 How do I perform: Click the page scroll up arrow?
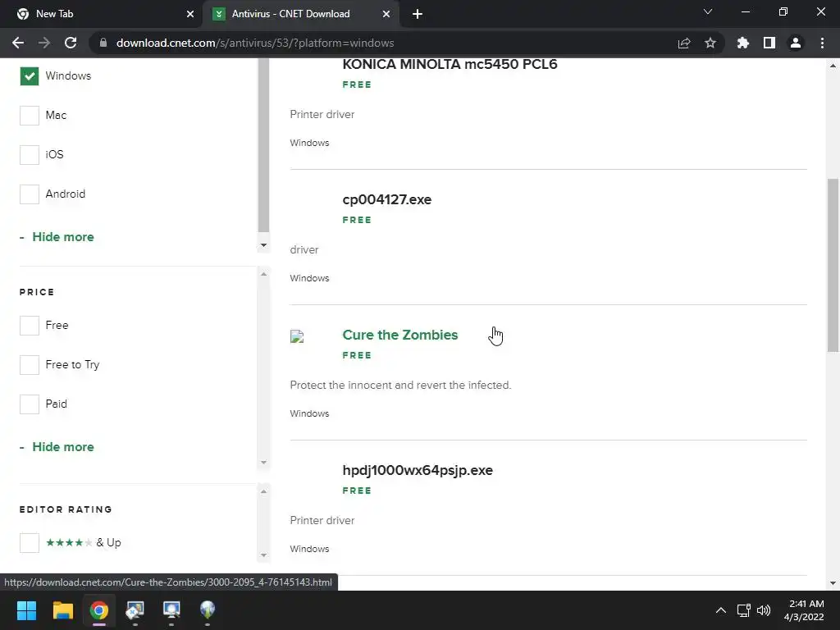[833, 66]
